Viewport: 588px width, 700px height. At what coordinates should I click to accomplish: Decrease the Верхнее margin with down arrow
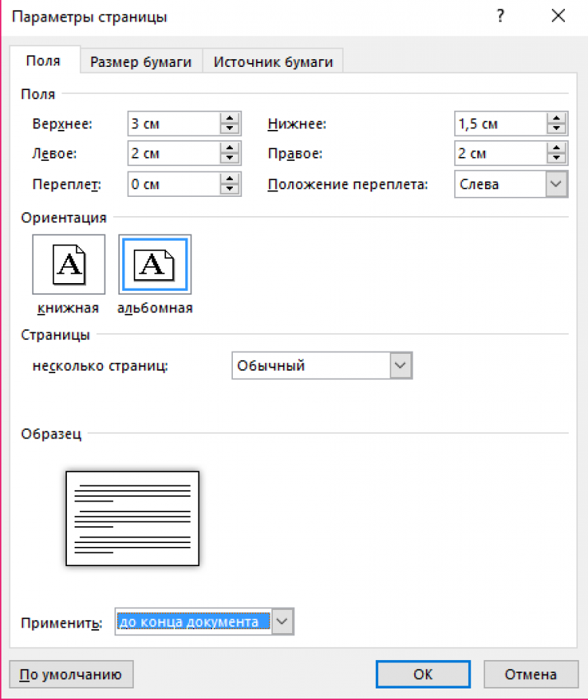tap(230, 128)
